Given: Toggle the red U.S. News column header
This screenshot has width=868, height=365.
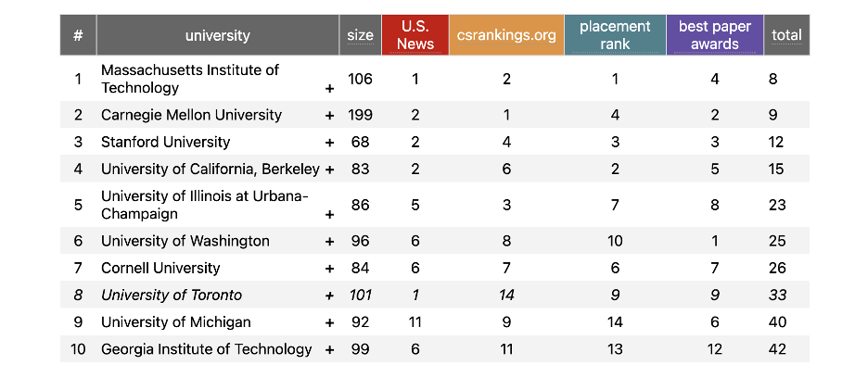Looking at the screenshot, I should click(415, 35).
